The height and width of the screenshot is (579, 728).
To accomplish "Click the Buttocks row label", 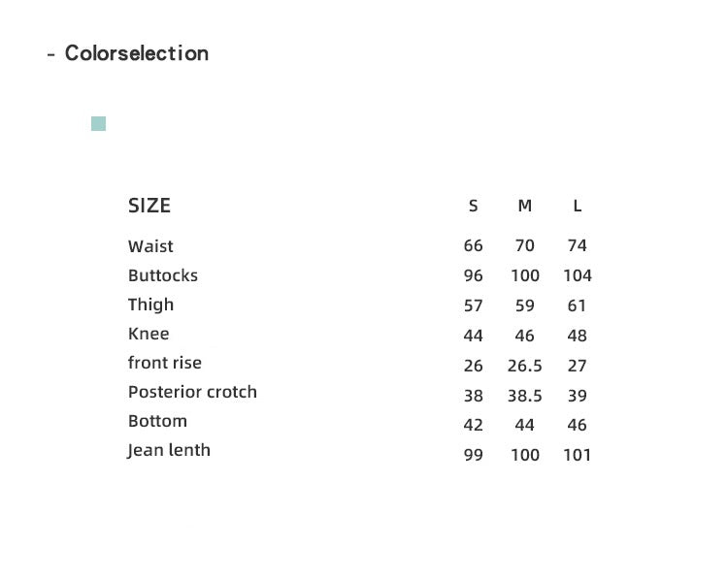I will point(163,275).
